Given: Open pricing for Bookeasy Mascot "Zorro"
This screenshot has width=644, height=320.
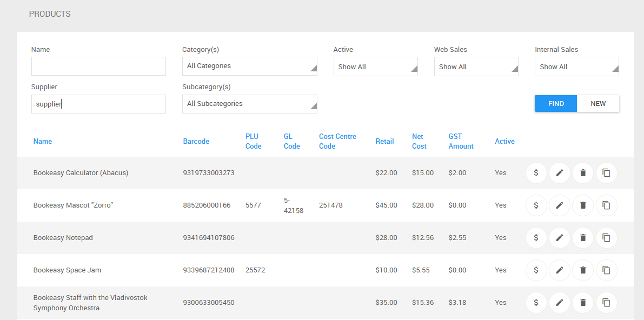Looking at the screenshot, I should tap(536, 205).
